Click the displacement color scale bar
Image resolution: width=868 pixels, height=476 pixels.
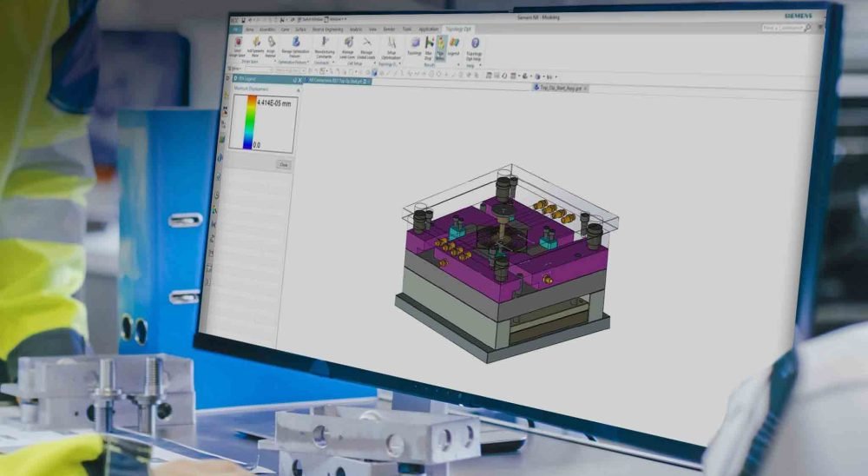point(252,122)
